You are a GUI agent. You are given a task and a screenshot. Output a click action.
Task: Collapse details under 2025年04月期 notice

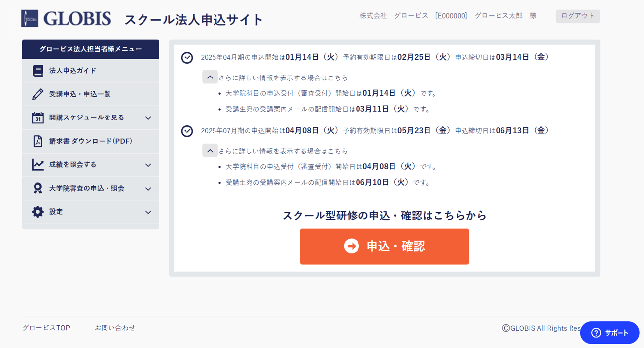click(x=210, y=77)
